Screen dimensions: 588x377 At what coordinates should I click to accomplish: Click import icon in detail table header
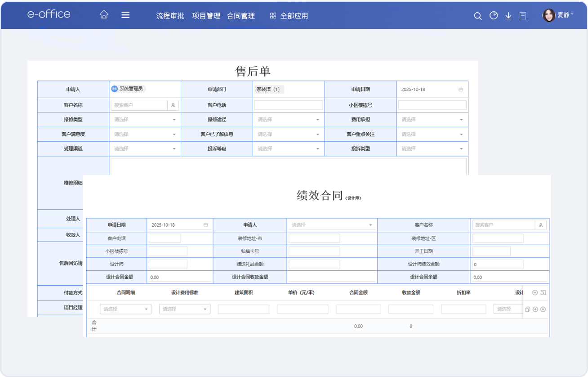tap(543, 293)
